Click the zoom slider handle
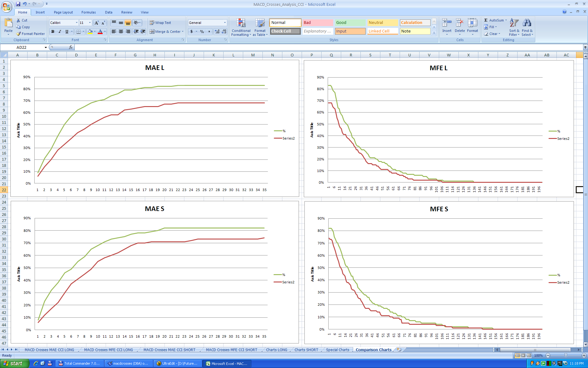 [x=566, y=355]
